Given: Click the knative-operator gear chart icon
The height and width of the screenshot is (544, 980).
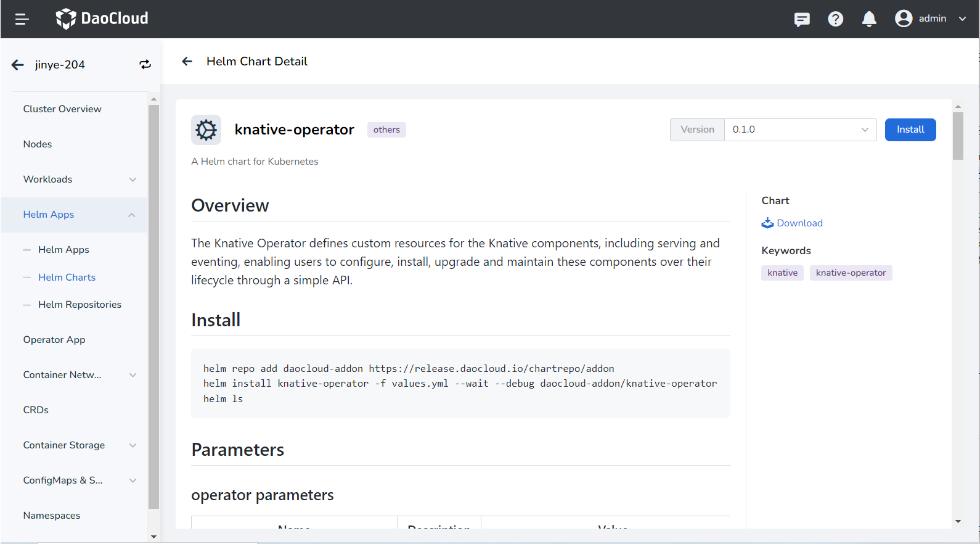Looking at the screenshot, I should click(x=206, y=130).
